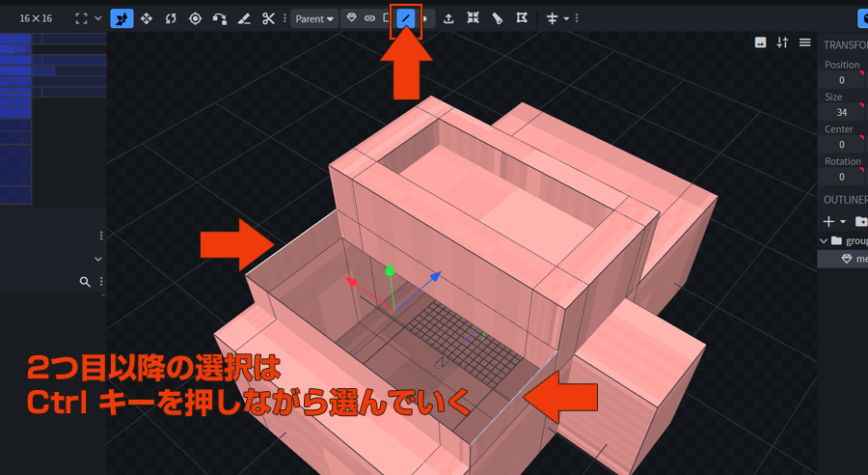Image resolution: width=868 pixels, height=475 pixels.
Task: Toggle the linked selection chain icon
Action: [369, 18]
